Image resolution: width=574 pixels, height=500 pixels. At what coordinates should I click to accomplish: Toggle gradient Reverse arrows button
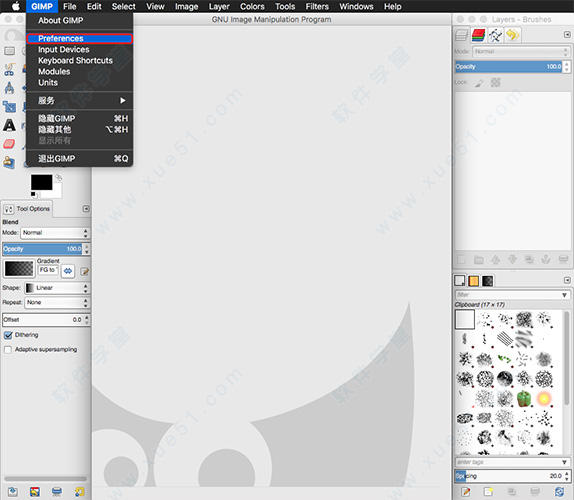click(68, 271)
